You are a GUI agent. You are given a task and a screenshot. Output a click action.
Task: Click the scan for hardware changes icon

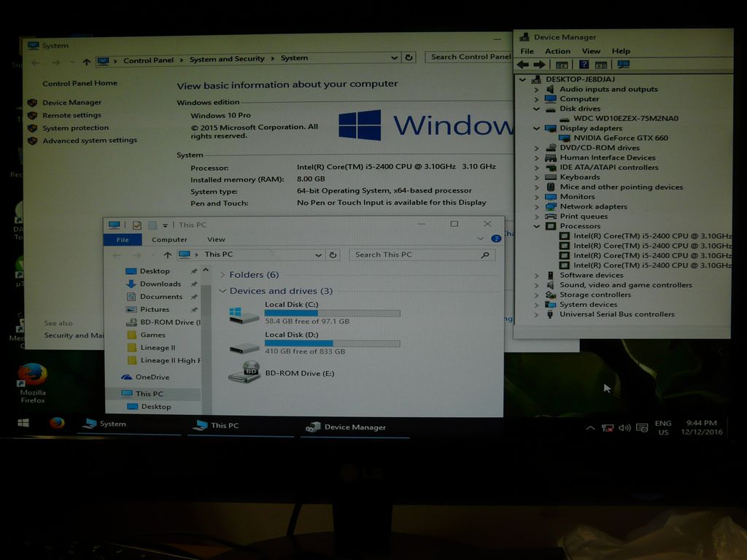click(x=623, y=64)
